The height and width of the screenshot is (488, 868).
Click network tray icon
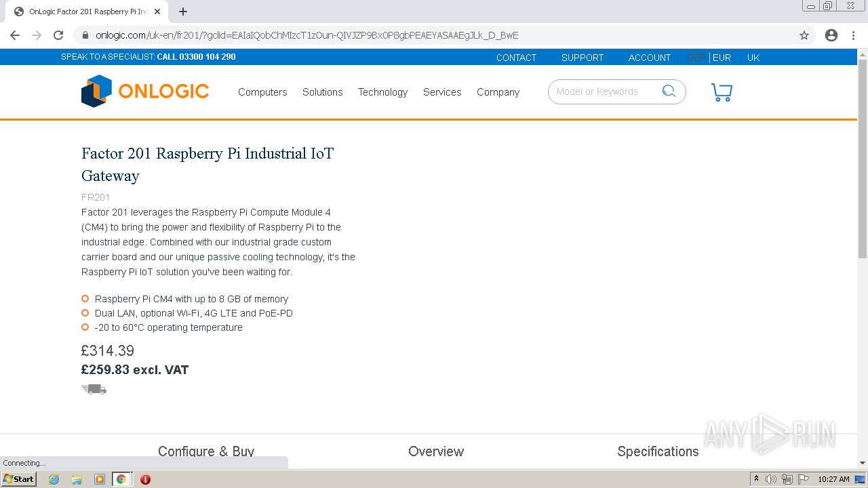tap(787, 479)
